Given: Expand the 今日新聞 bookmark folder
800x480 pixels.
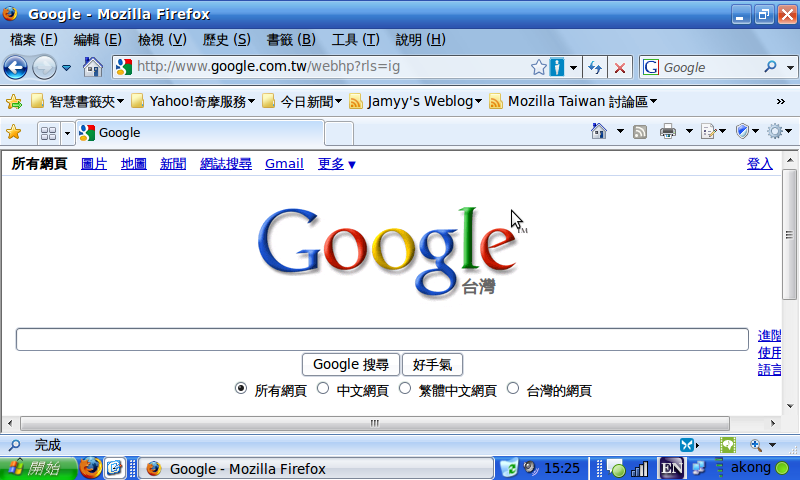Looking at the screenshot, I should pos(302,102).
